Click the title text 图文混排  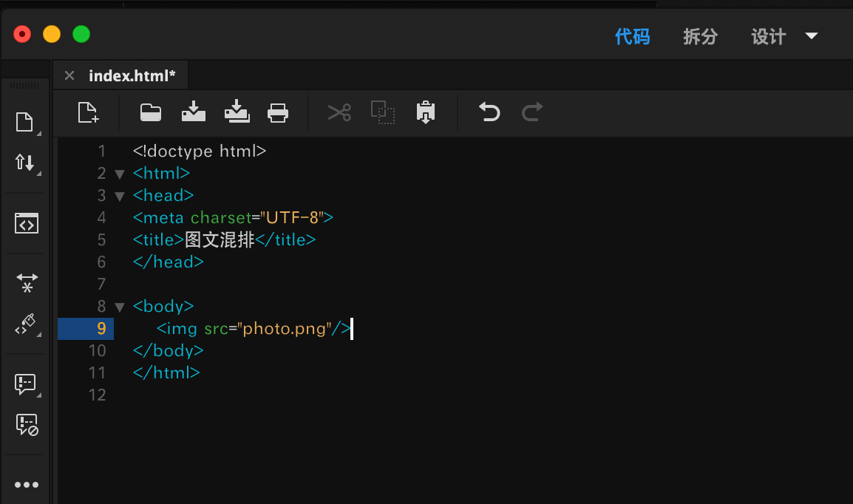tap(220, 239)
